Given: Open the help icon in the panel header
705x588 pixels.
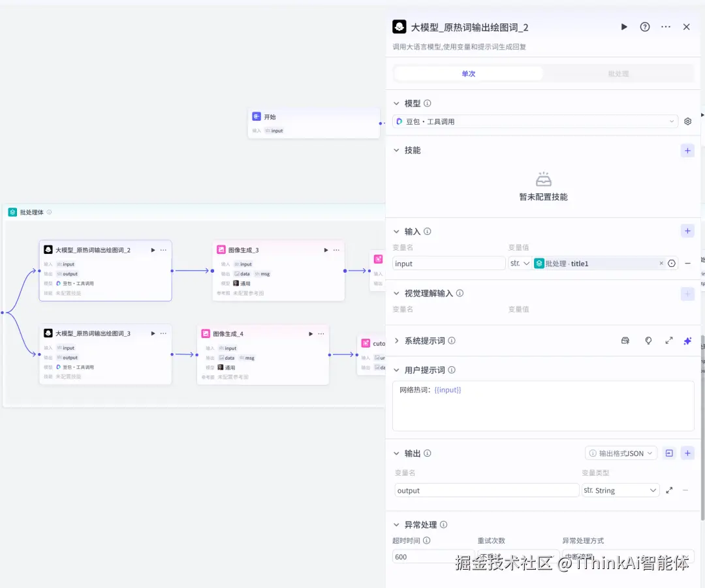Looking at the screenshot, I should (645, 27).
